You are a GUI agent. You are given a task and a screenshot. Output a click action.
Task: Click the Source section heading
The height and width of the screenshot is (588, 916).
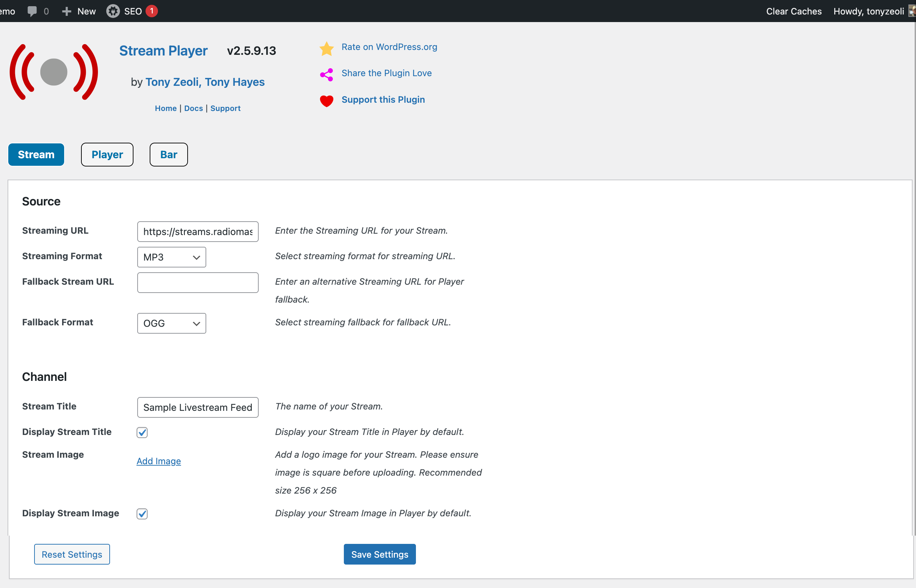(x=41, y=201)
